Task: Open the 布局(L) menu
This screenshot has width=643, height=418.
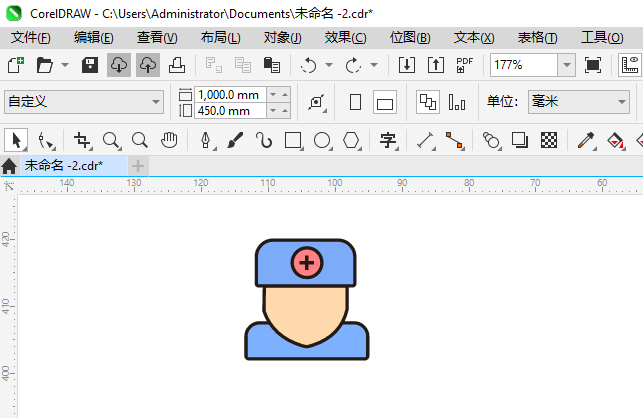Action: tap(221, 38)
